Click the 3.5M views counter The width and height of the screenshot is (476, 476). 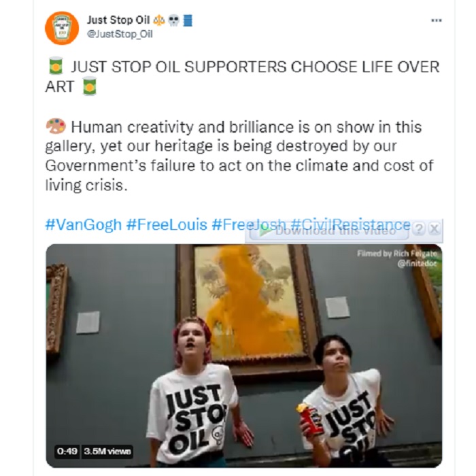click(x=107, y=452)
